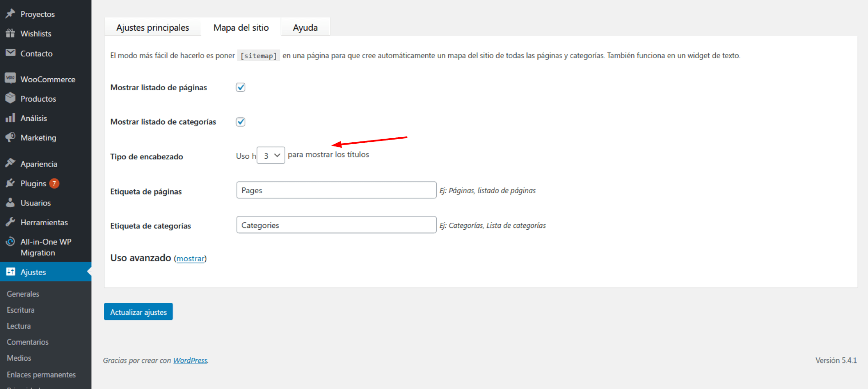Click the Etiqueta de páginas field

tap(336, 190)
